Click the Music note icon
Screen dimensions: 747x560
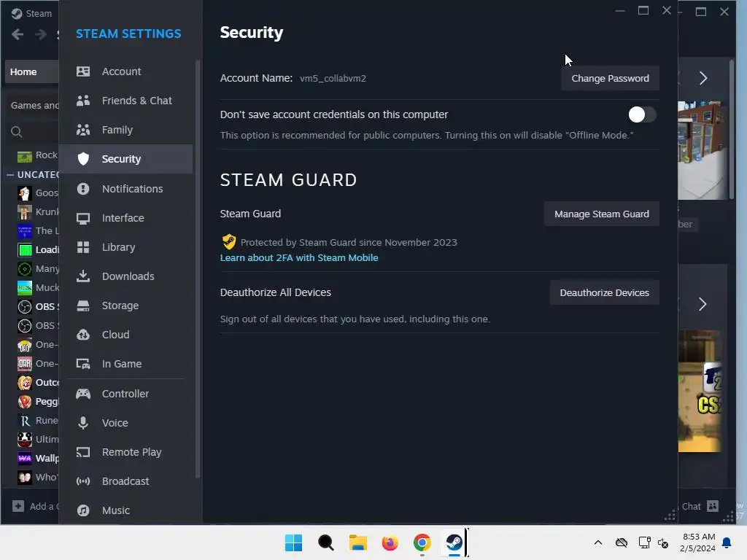pos(83,510)
